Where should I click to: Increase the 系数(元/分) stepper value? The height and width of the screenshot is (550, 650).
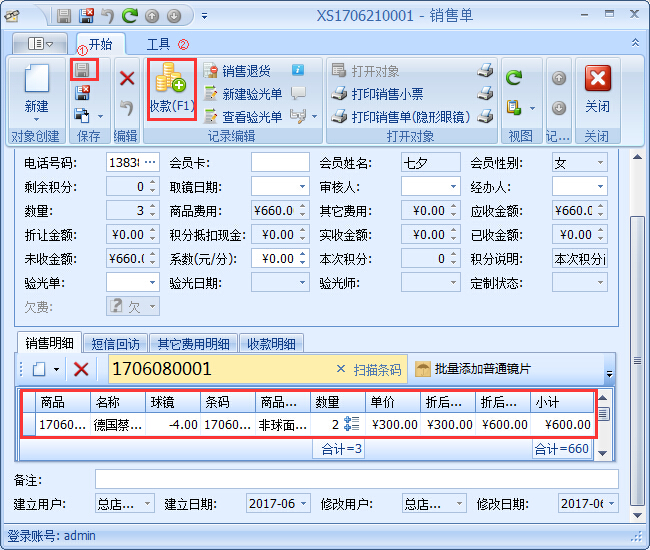click(x=303, y=254)
